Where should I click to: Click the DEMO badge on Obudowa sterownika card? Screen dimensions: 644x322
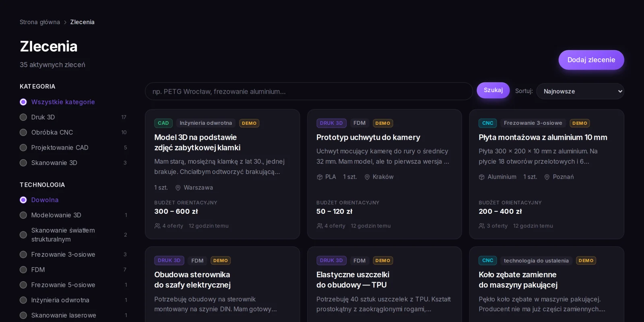(x=221, y=260)
